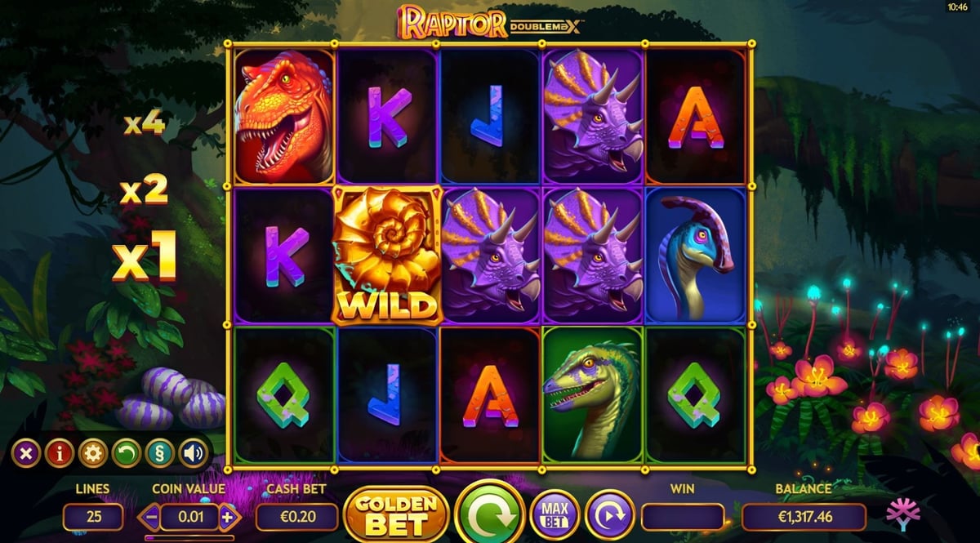Click the orange T-Rex symbol

pyautogui.click(x=285, y=115)
